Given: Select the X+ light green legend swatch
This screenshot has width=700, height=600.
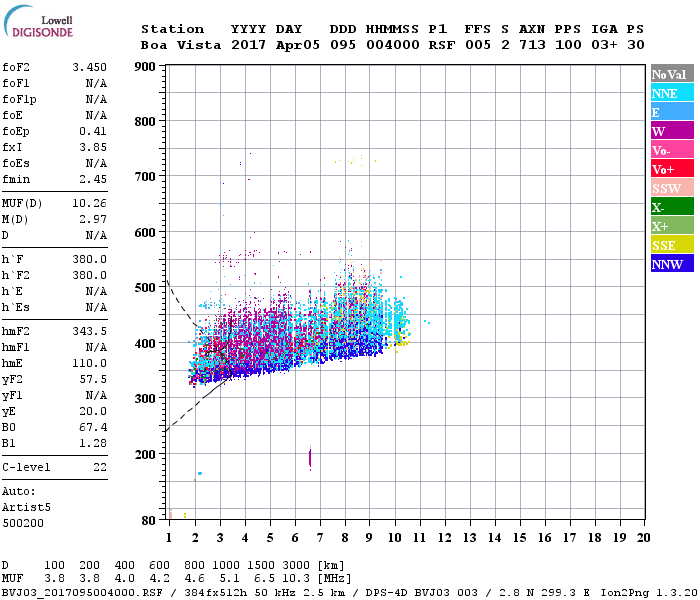Looking at the screenshot, I should click(x=672, y=226).
